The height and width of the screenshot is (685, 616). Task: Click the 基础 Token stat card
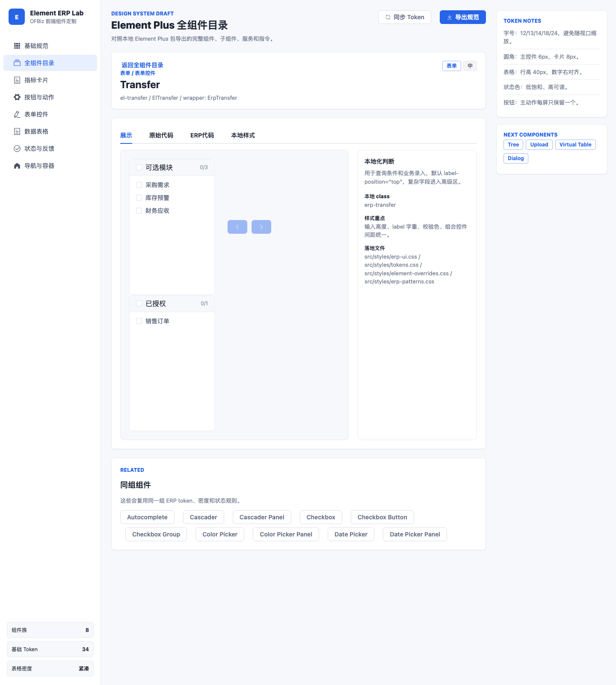pyautogui.click(x=50, y=649)
